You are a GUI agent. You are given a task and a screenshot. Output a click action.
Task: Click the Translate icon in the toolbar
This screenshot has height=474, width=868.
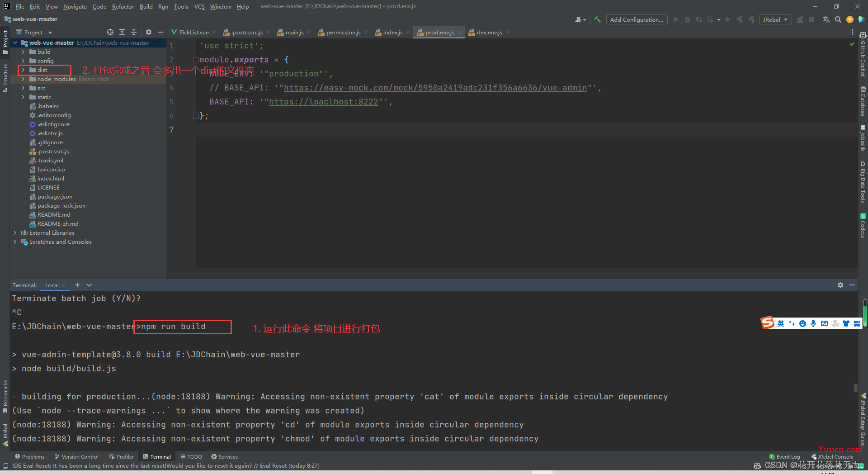(826, 19)
